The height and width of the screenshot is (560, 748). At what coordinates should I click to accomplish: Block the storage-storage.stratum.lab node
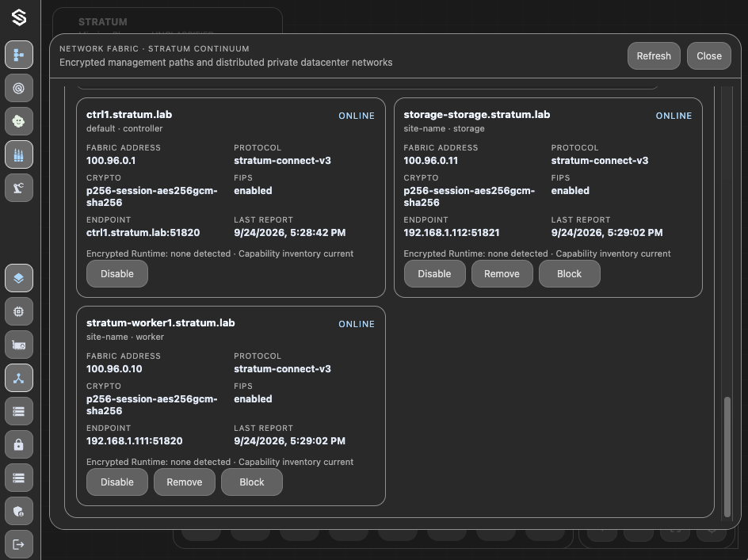tap(569, 274)
